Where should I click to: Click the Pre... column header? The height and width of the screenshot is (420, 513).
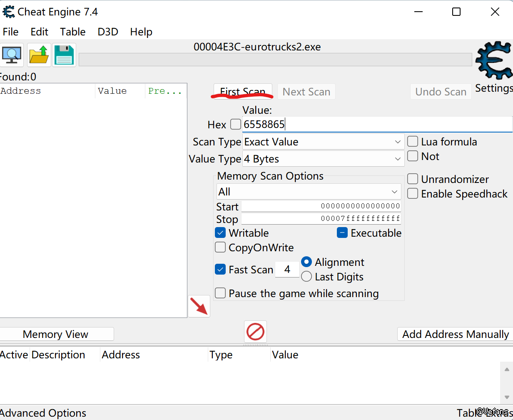[x=165, y=91]
